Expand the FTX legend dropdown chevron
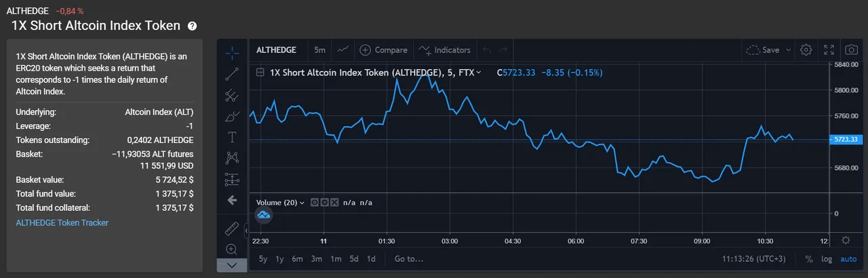This screenshot has width=868, height=278. pos(479,72)
